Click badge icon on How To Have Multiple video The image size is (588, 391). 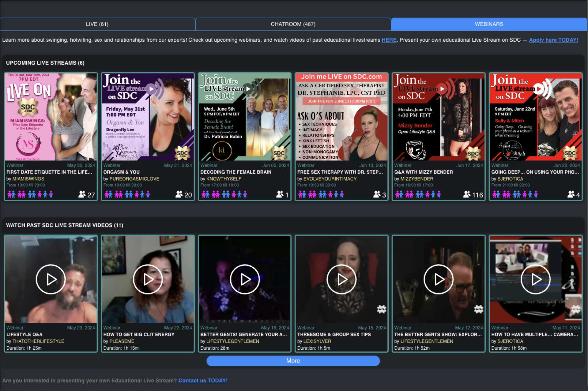click(576, 309)
